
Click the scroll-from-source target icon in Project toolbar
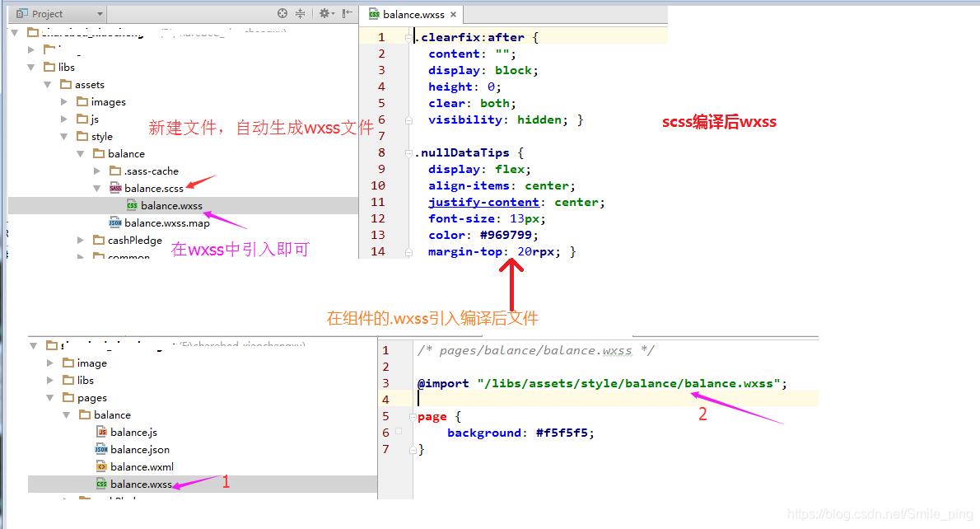tap(282, 13)
